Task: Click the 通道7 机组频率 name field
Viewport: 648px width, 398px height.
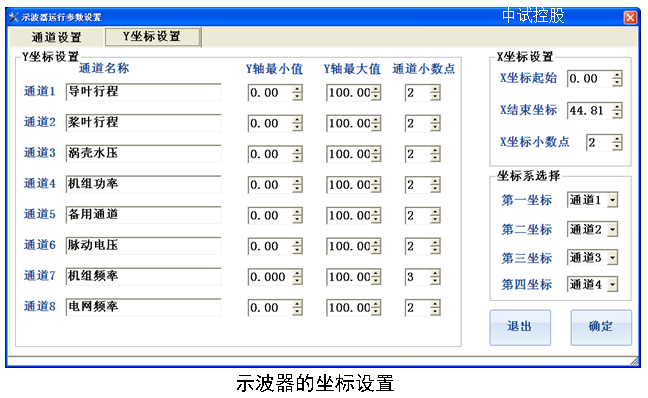Action: click(143, 276)
